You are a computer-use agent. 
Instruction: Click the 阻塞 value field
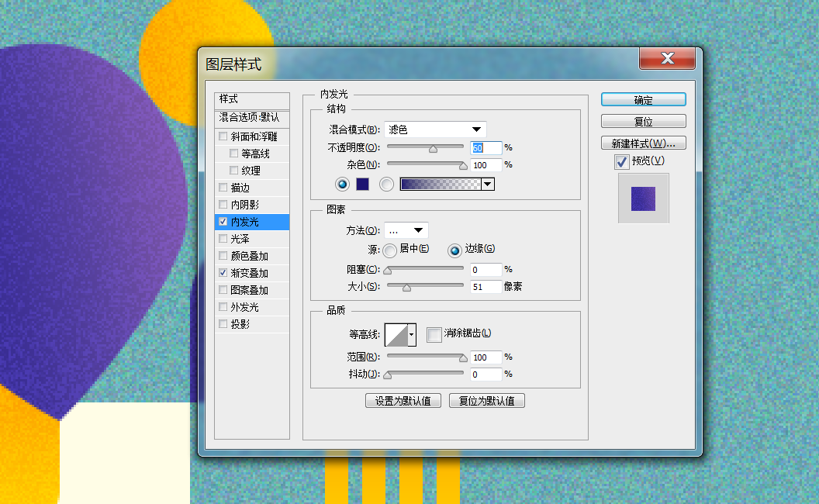pyautogui.click(x=486, y=270)
